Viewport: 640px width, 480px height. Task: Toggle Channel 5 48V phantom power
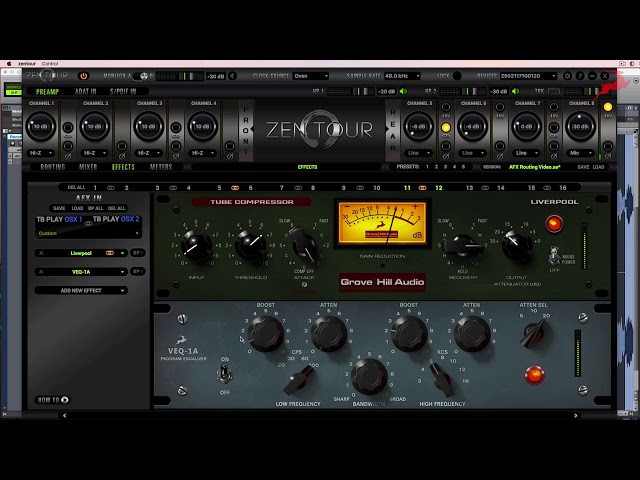point(446,107)
